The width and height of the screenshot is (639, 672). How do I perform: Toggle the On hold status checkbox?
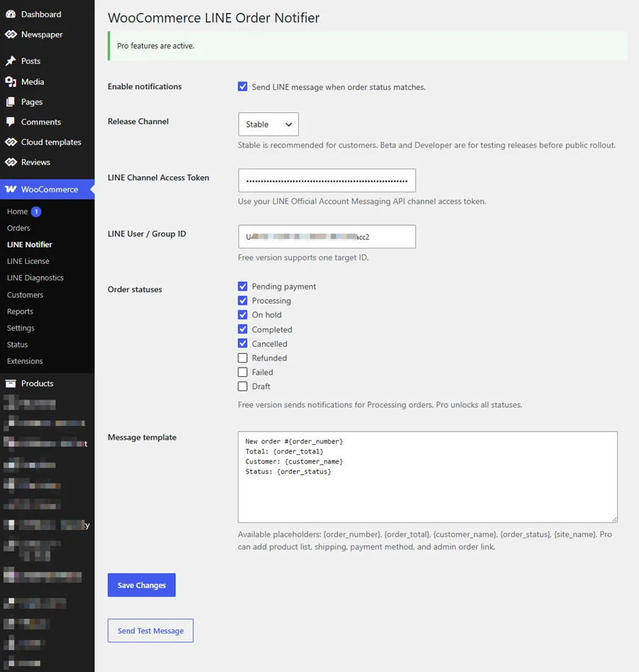243,314
